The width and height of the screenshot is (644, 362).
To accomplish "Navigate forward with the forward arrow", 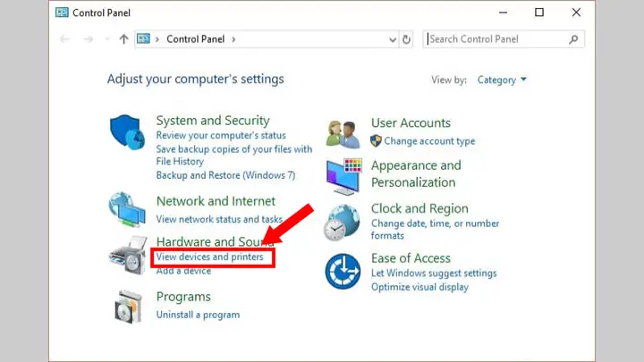I will tap(88, 39).
